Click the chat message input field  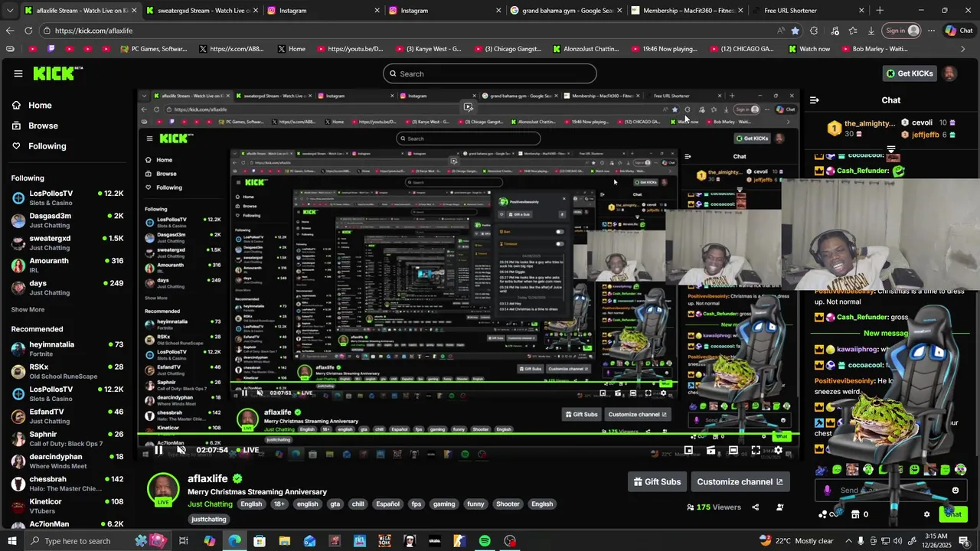[x=890, y=491]
